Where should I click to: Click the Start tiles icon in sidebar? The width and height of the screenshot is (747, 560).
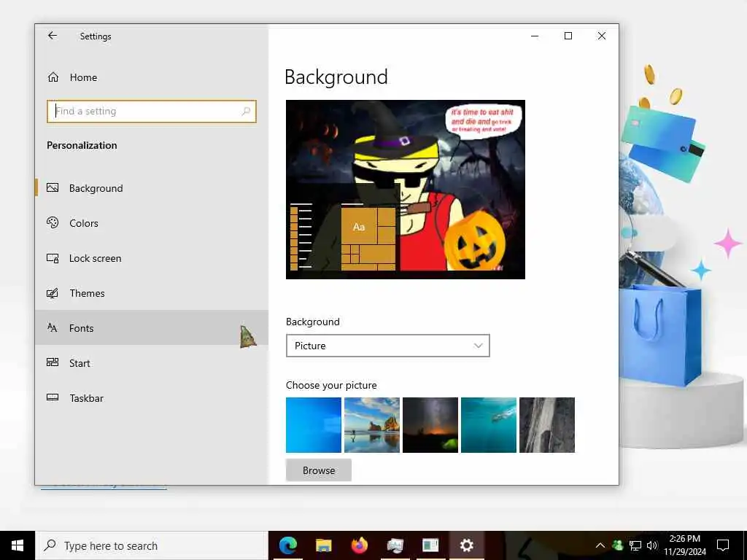click(x=53, y=362)
